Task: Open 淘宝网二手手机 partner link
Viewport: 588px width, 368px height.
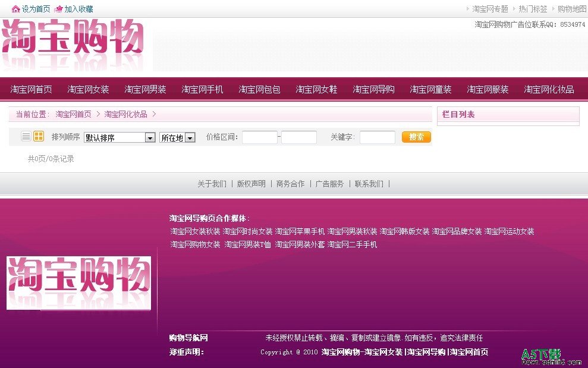Action: click(x=352, y=244)
